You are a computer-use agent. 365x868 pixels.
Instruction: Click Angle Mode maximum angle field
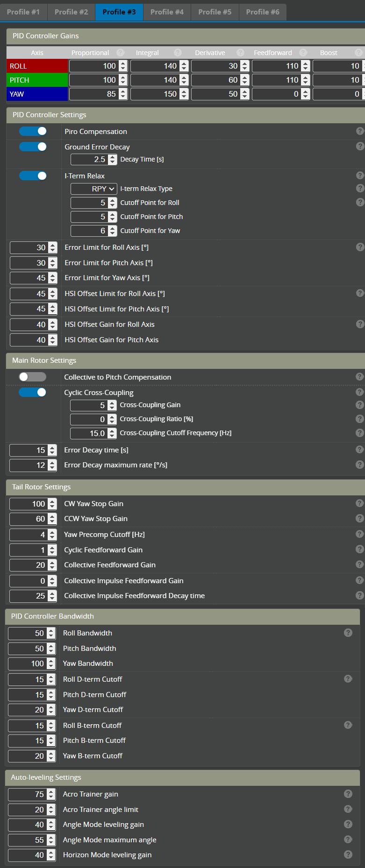(x=27, y=840)
